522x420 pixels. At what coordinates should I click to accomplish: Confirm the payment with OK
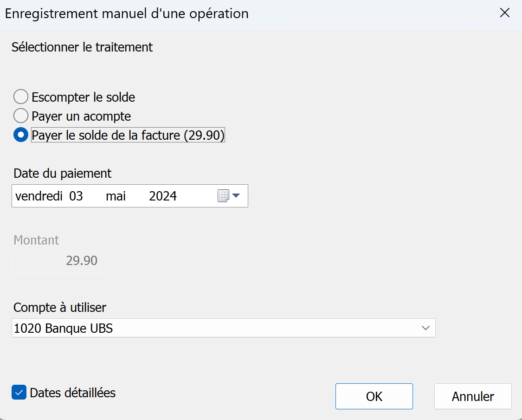374,396
